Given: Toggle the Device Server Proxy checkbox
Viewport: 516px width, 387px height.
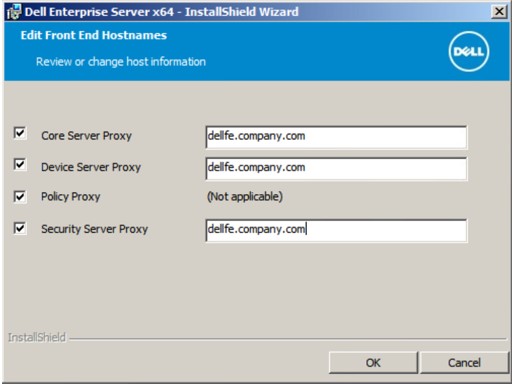Looking at the screenshot, I should 20,164.
